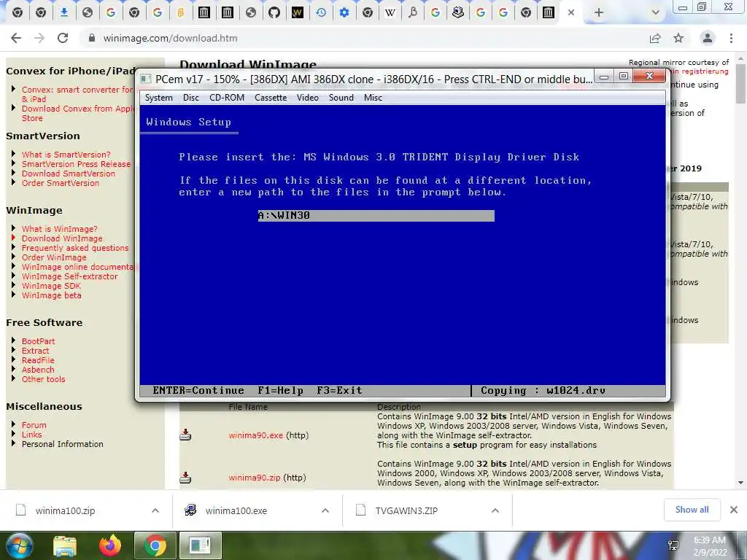Open winima100.exe from downloads bar
Screen dimensions: 747x560
(236, 511)
